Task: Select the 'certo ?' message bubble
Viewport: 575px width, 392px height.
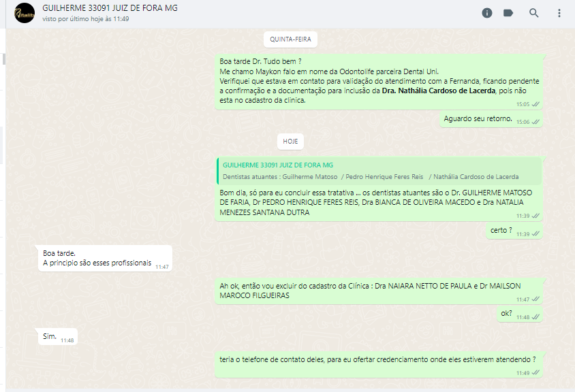Action: (514, 231)
